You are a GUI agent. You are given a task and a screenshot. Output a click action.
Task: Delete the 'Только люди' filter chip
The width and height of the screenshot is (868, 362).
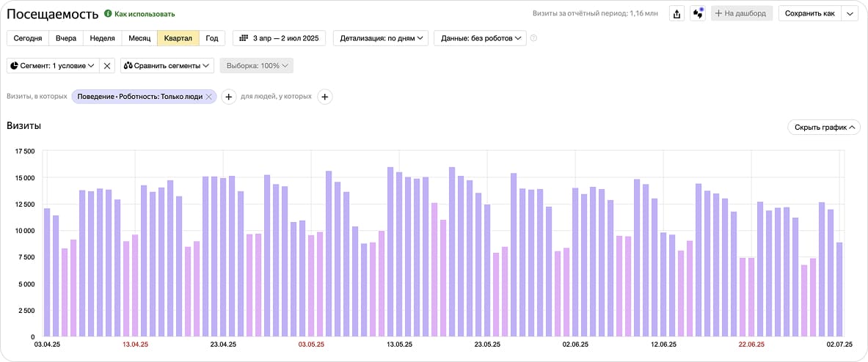point(209,97)
